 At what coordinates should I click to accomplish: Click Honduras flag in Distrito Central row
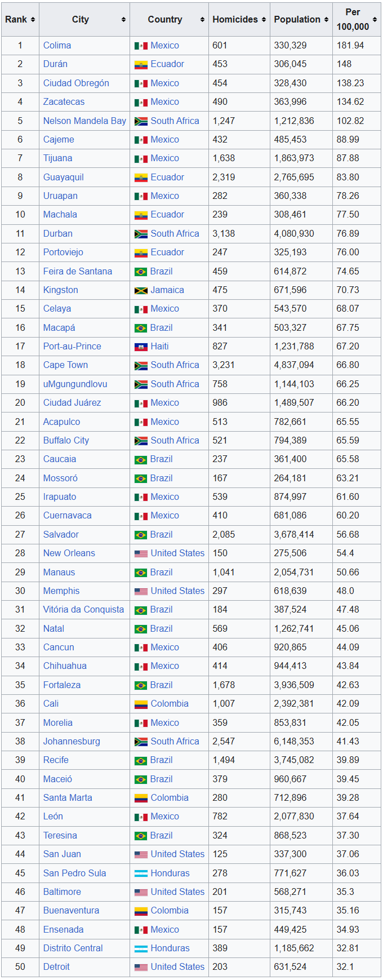click(141, 948)
